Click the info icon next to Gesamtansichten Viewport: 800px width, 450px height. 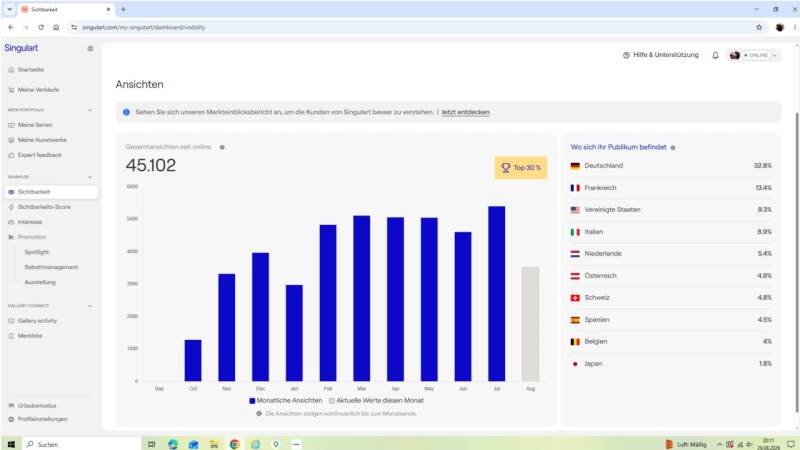point(222,147)
